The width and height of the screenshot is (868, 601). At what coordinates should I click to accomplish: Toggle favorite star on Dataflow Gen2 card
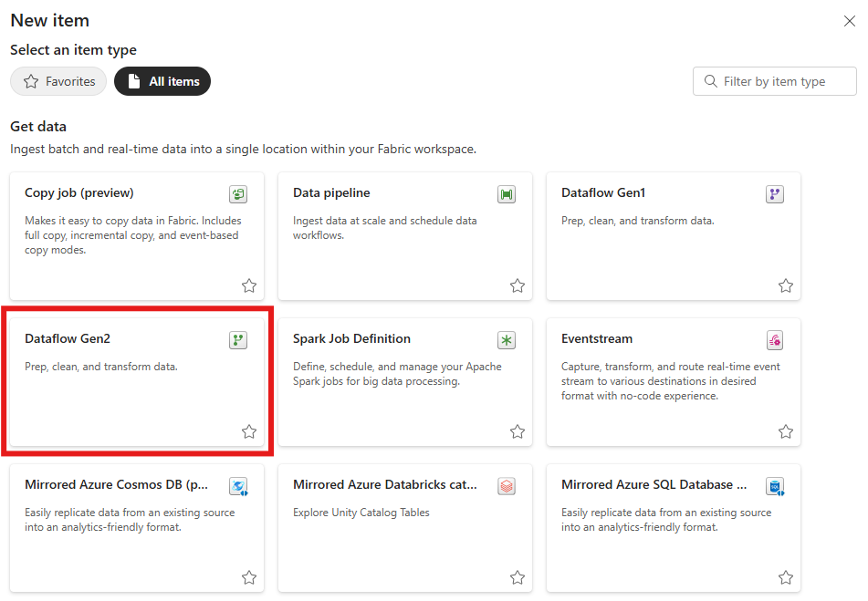click(x=249, y=431)
